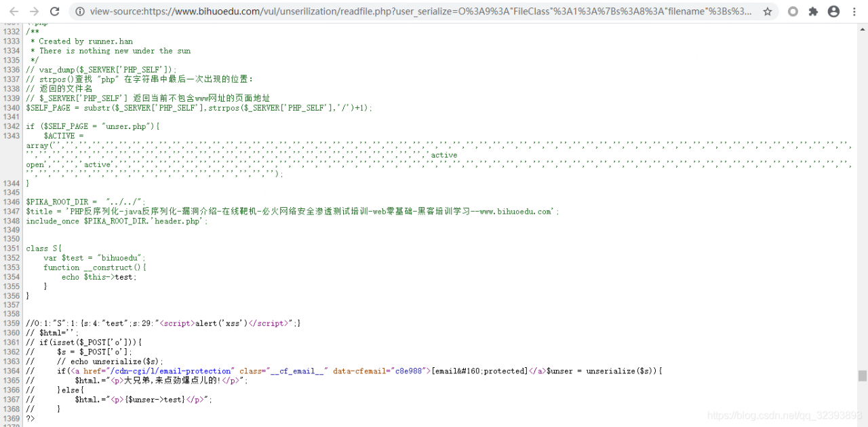Click the "function __construct(){" line
The height and width of the screenshot is (427, 868).
[95, 267]
